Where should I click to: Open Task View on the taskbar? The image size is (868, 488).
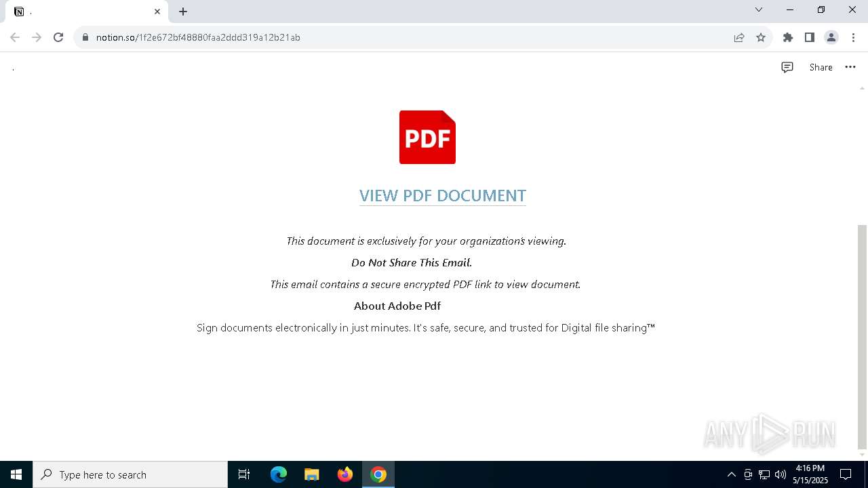point(244,474)
